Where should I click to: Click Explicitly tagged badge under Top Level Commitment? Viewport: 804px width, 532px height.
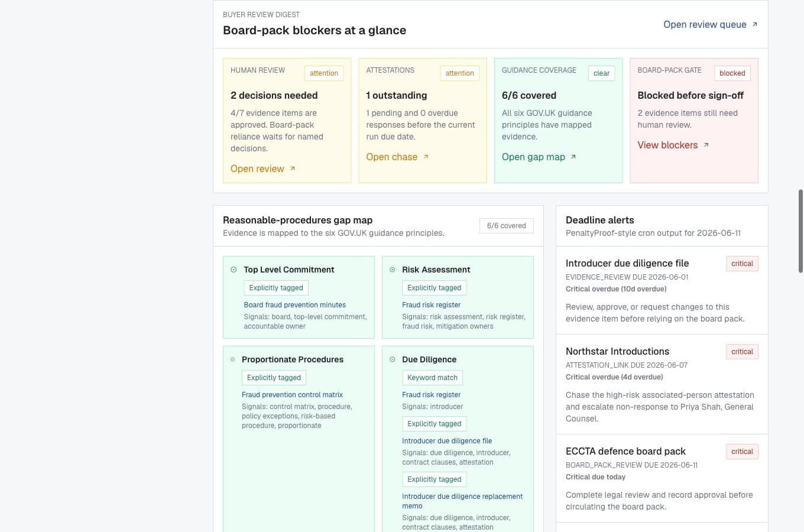coord(276,288)
